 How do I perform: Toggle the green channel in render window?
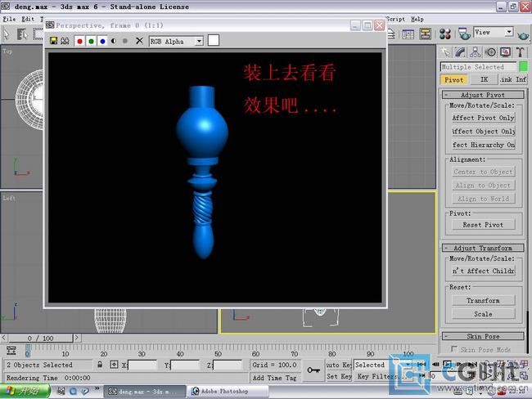coord(91,41)
